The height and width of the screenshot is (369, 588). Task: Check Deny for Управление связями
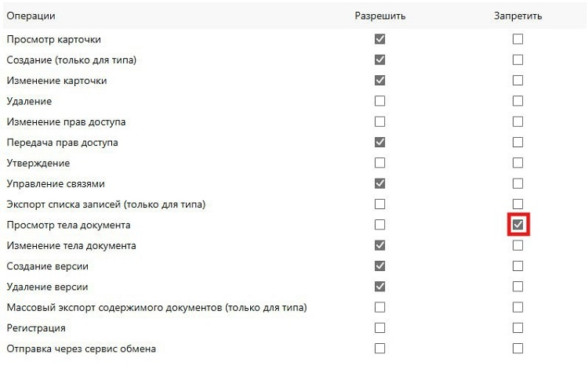click(518, 183)
